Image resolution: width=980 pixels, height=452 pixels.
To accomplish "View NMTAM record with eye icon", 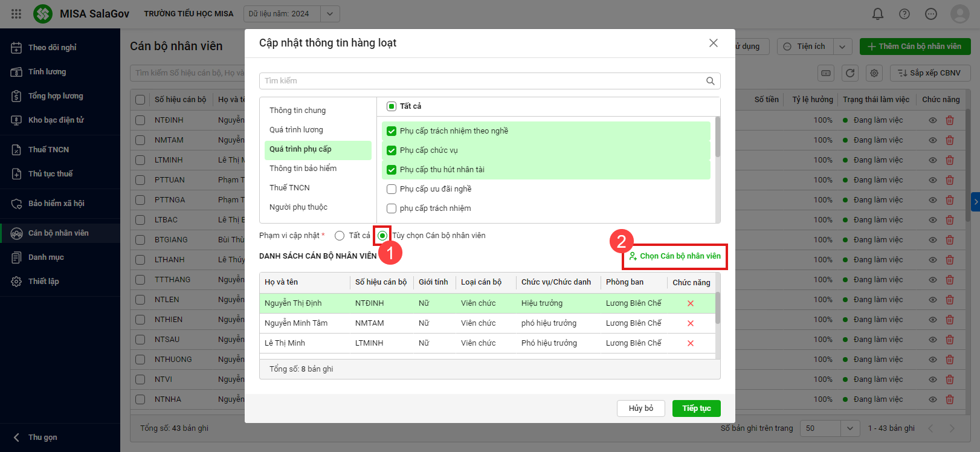I will point(933,140).
